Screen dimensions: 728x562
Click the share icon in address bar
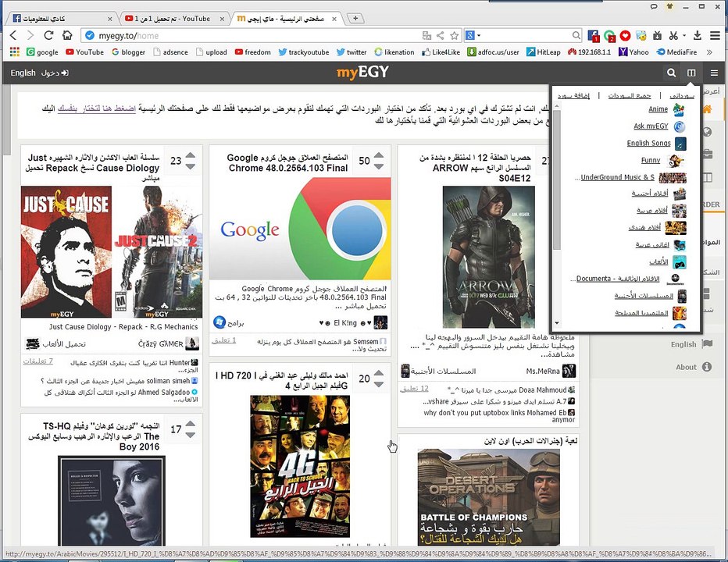440,35
